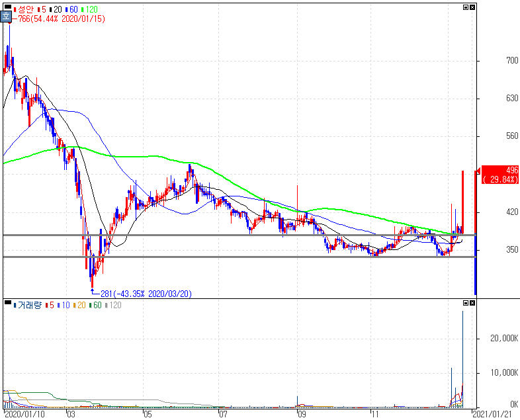Click the 07 month axis label

coord(223,414)
